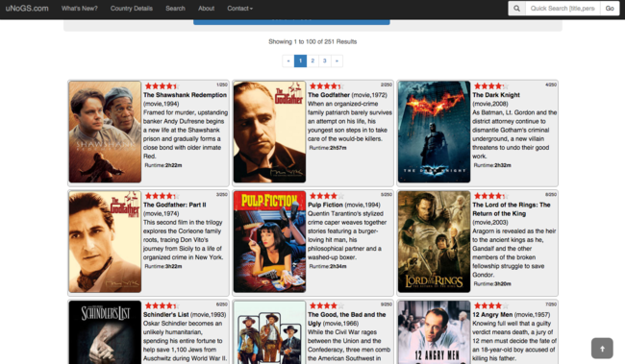Select current page 1 in pagination
The image size is (625, 364).
[x=300, y=61]
